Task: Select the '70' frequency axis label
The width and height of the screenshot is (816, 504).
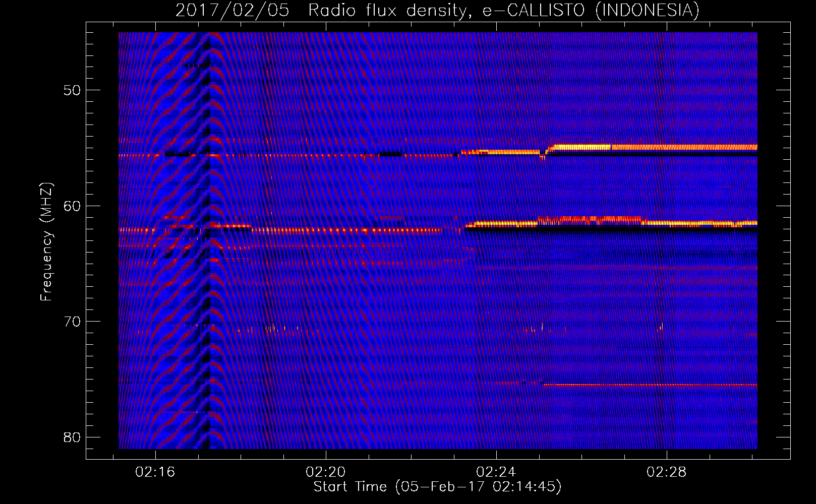Action: click(x=72, y=322)
